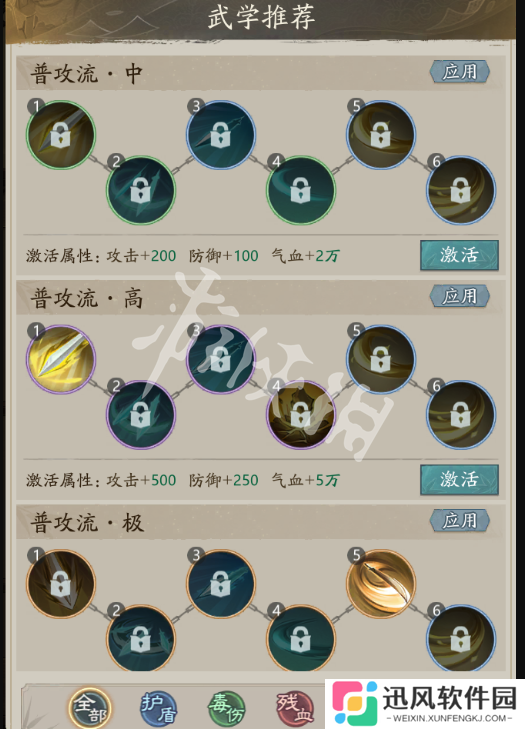Screen dimensions: 525x729
Task: Select skill slot 5 in 普攻流·高
Action: [381, 359]
